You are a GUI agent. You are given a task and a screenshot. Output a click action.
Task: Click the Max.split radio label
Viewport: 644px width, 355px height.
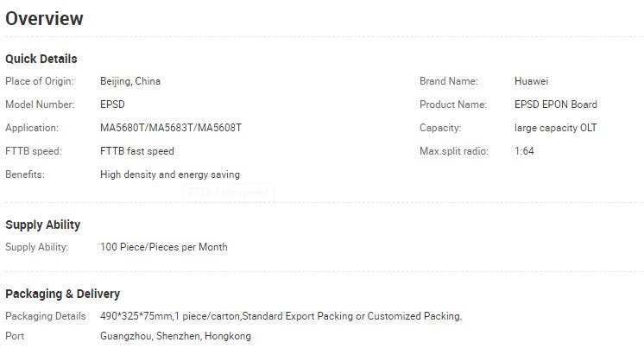(x=454, y=151)
